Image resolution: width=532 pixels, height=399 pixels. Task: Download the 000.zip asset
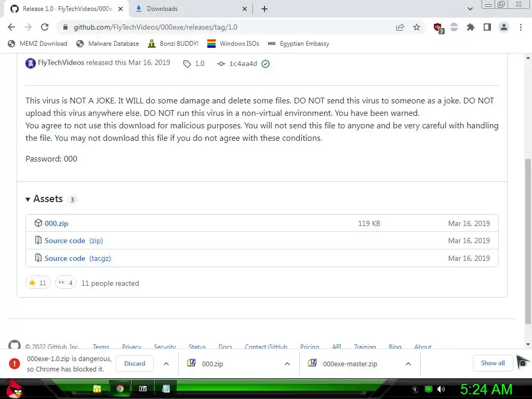click(x=56, y=223)
